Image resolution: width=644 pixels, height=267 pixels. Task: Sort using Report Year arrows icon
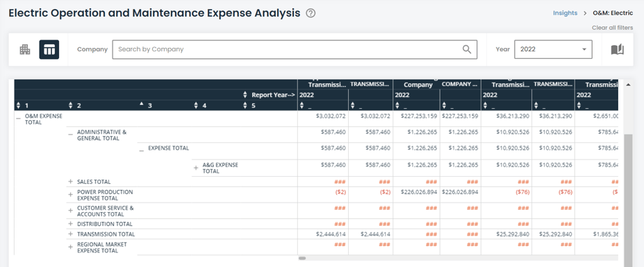(x=245, y=95)
